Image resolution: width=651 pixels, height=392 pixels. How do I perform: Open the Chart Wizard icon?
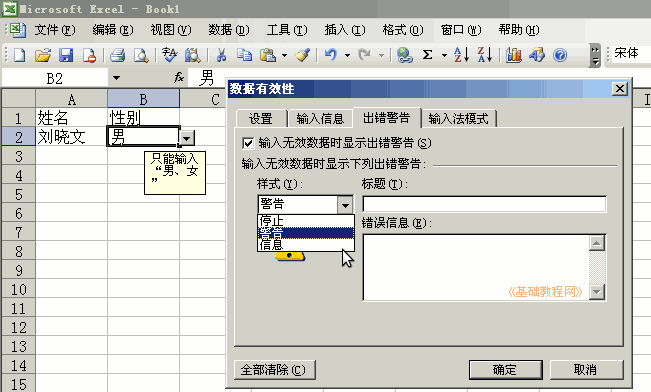[514, 55]
